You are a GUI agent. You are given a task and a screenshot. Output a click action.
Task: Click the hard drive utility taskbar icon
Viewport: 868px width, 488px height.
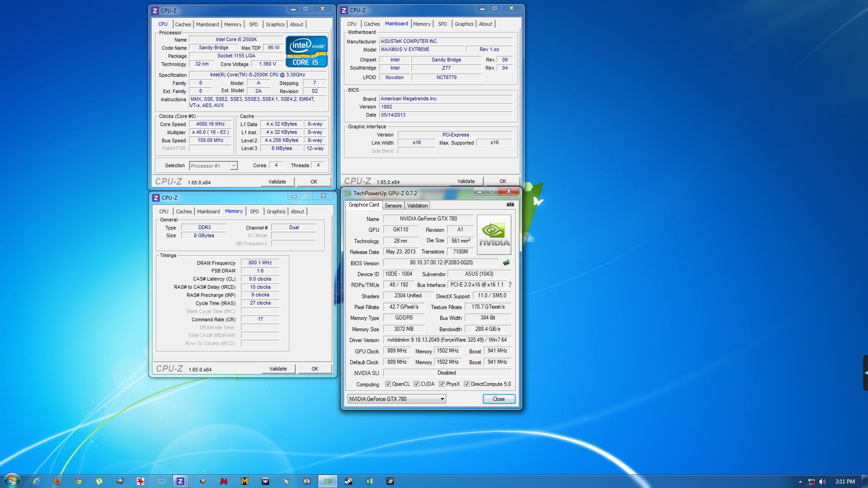(x=203, y=481)
